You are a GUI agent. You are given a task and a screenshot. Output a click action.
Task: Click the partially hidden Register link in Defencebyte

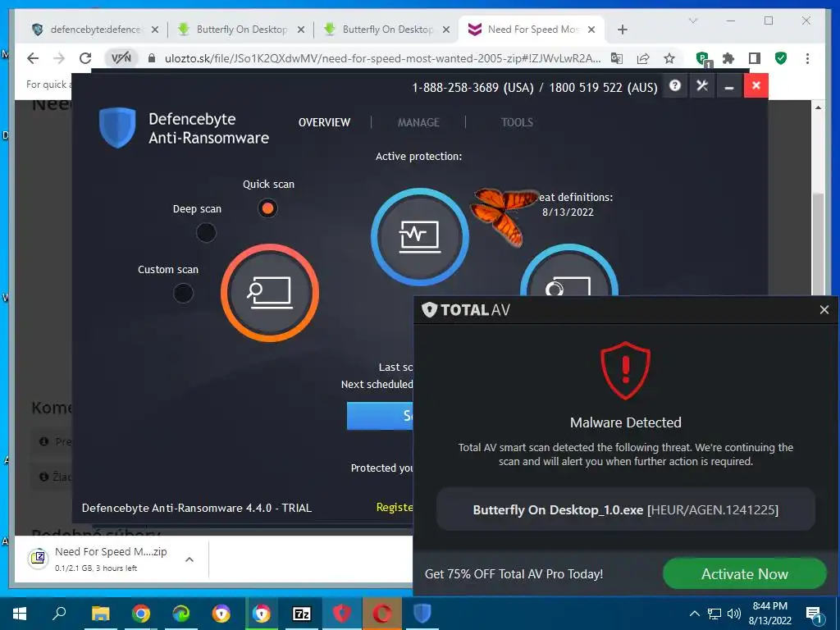(x=395, y=507)
